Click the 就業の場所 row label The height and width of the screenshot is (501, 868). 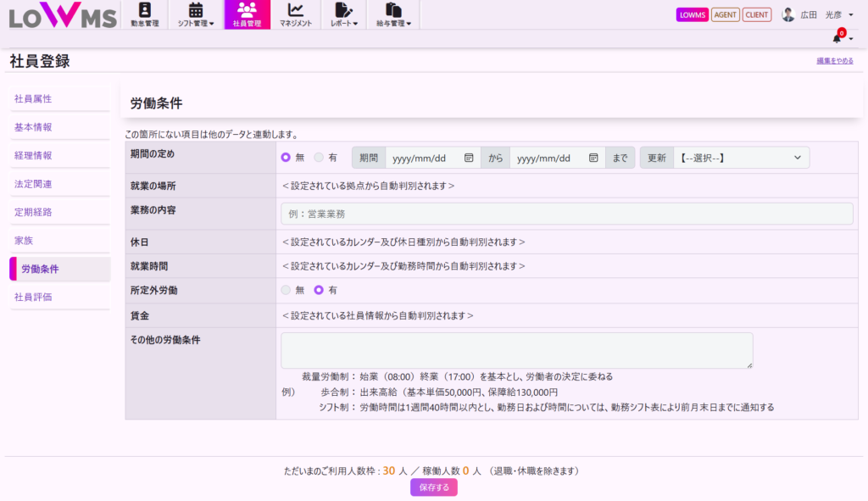(153, 186)
